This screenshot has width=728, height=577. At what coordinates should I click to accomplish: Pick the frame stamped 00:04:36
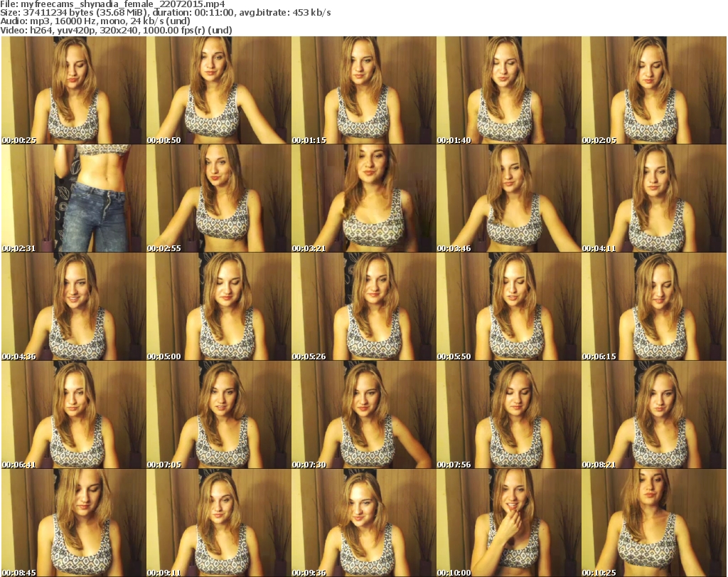click(74, 307)
